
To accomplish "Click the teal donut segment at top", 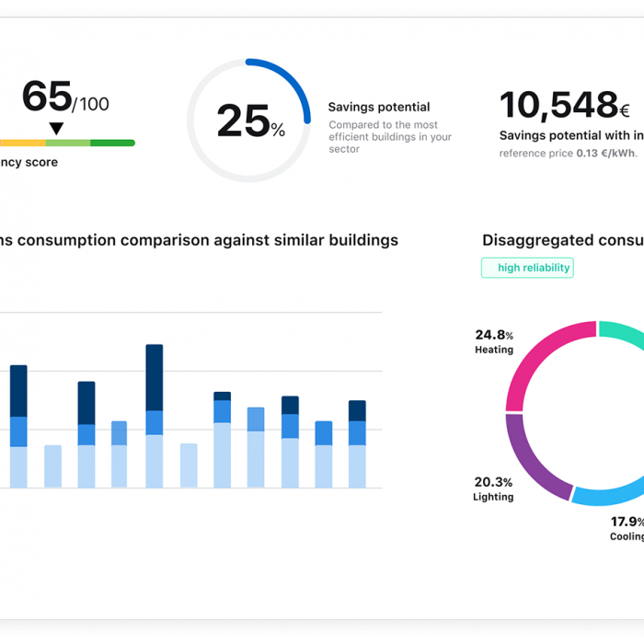I will click(621, 333).
